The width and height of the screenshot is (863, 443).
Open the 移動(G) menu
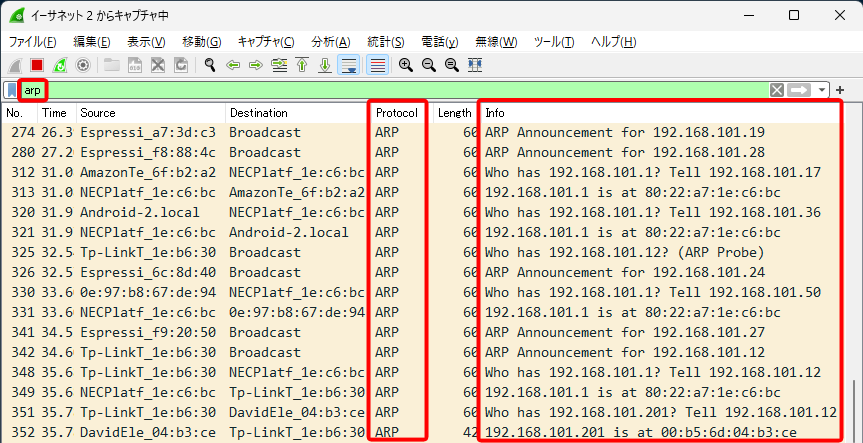201,42
